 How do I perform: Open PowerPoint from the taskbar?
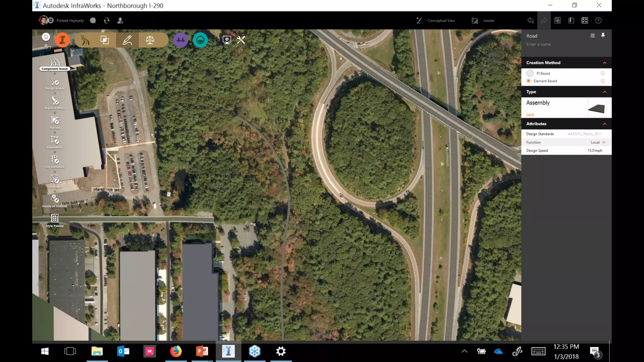click(x=202, y=351)
